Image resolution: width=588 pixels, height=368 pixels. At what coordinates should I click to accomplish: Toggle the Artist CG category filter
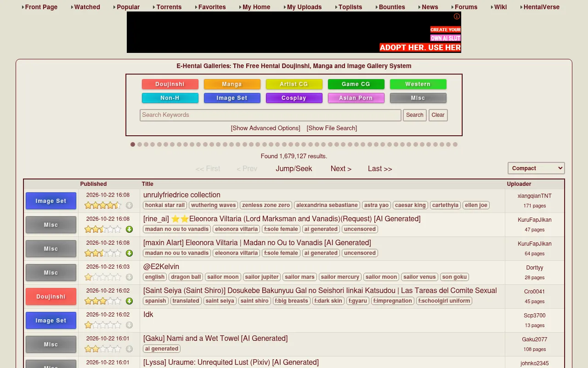click(x=294, y=84)
